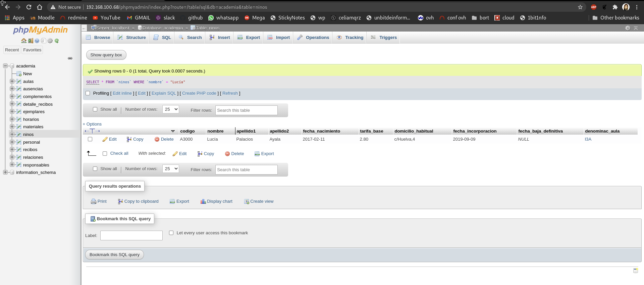Click Copy to clipboard icon

click(120, 201)
